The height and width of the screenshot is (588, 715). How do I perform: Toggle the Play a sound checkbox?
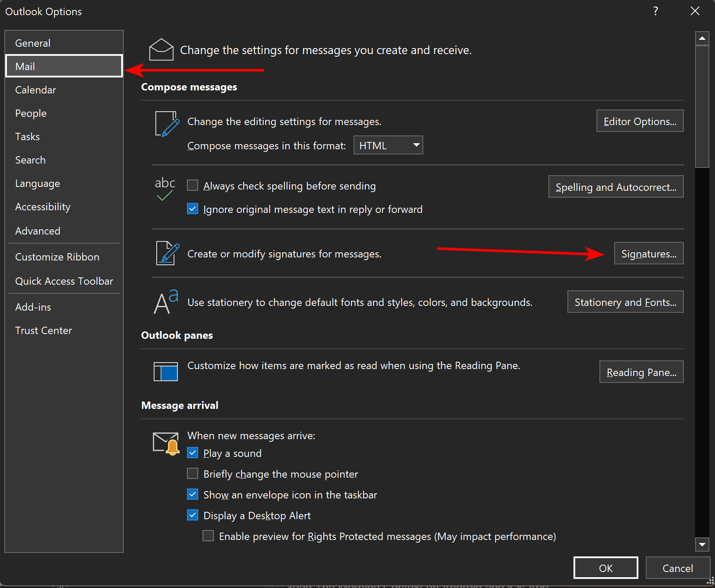[193, 453]
